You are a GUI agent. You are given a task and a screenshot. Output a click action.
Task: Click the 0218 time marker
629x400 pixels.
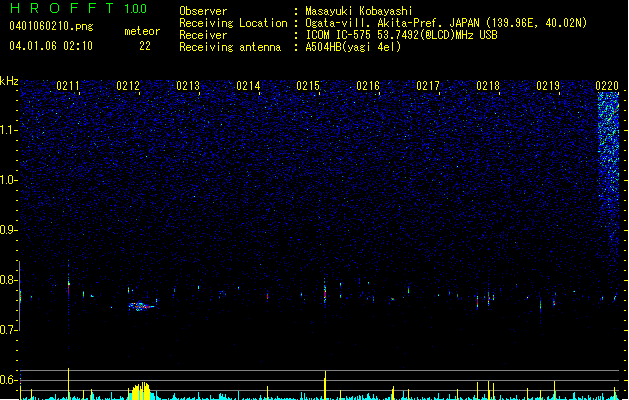(488, 86)
